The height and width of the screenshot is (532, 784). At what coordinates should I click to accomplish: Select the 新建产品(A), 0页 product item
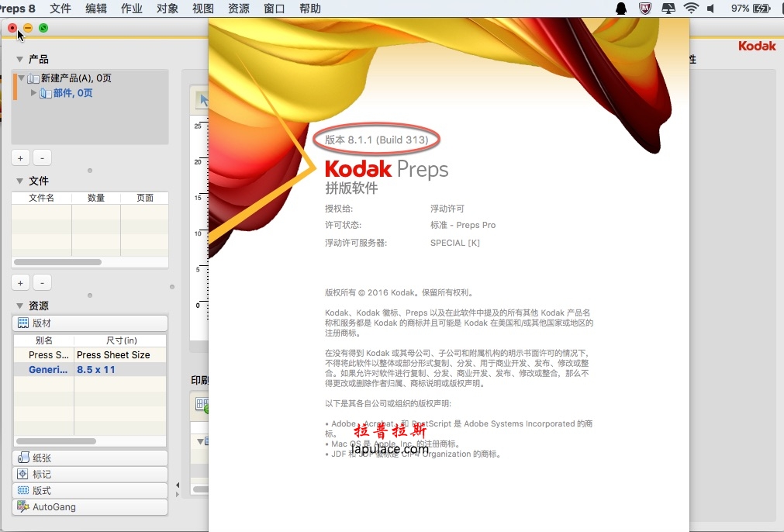click(x=76, y=78)
